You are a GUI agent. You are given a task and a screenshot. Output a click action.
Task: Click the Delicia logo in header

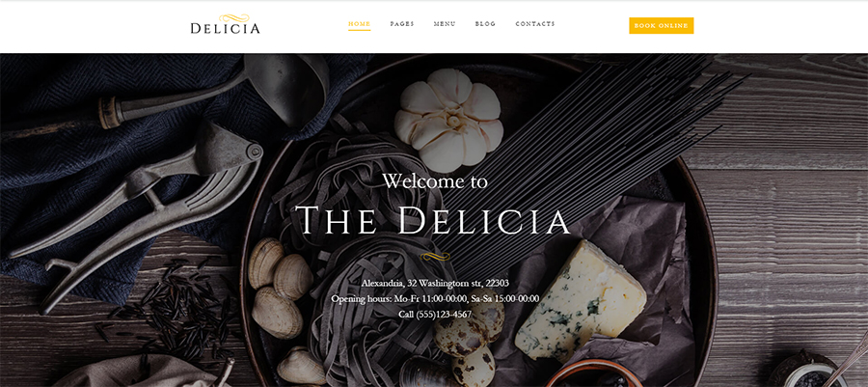[225, 24]
